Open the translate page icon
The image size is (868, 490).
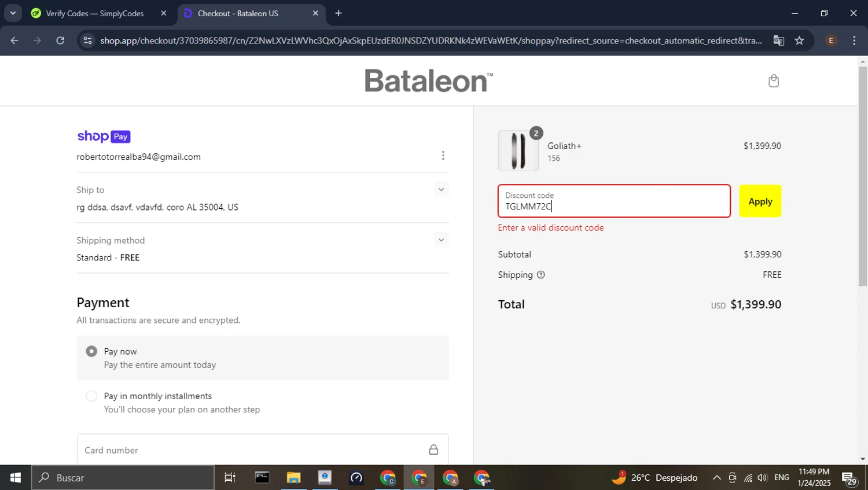779,40
